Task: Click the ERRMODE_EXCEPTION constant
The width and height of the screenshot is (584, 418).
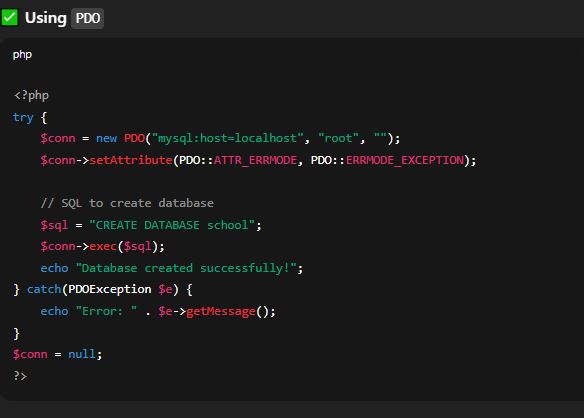Action: click(405, 160)
